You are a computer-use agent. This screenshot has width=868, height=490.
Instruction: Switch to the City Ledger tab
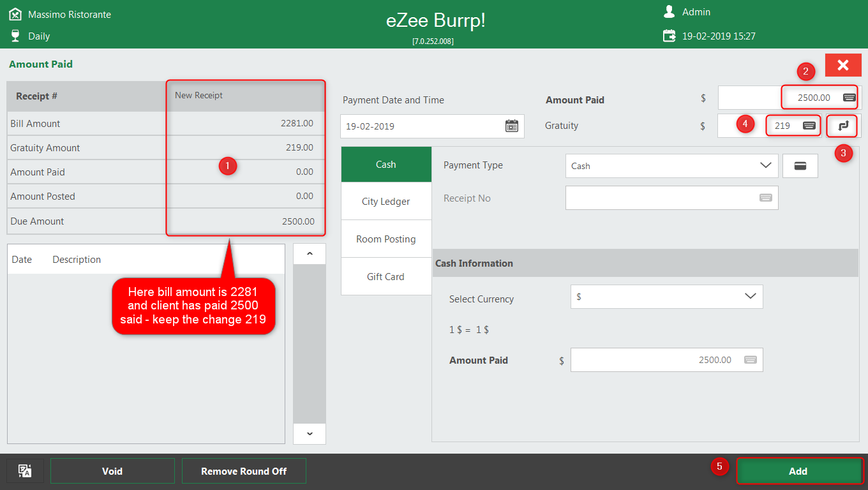pos(386,202)
